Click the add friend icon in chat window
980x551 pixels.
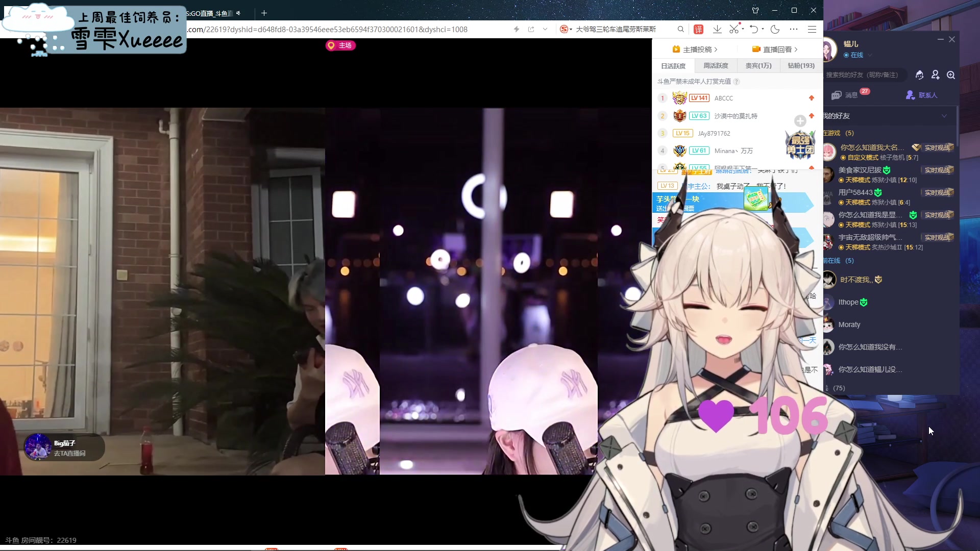click(935, 75)
